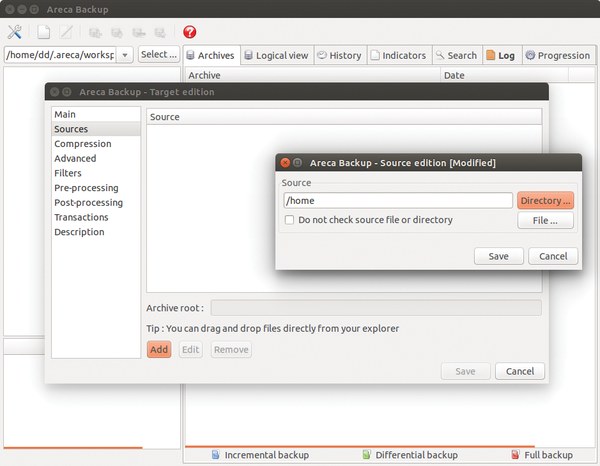600x466 pixels.
Task: Select Post-processing in Target edition sidebar
Action: [x=96, y=203]
